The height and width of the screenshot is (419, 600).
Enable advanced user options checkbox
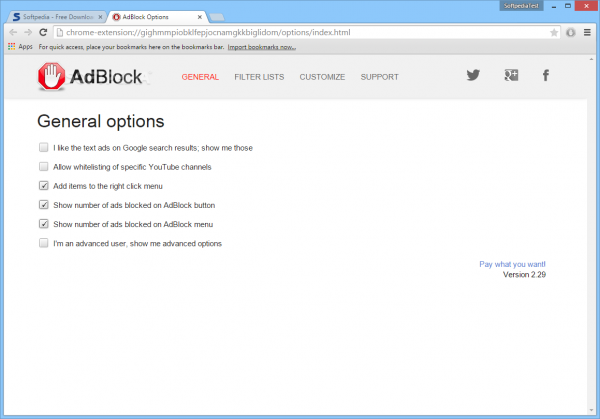point(44,243)
